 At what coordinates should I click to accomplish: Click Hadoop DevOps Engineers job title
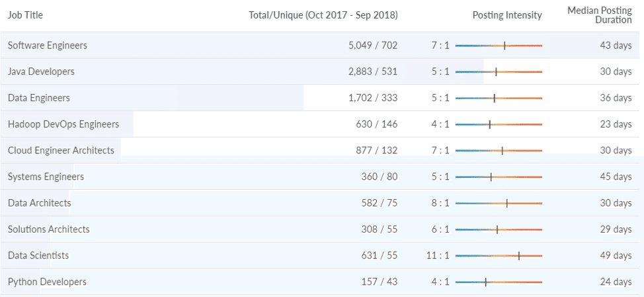coord(63,124)
